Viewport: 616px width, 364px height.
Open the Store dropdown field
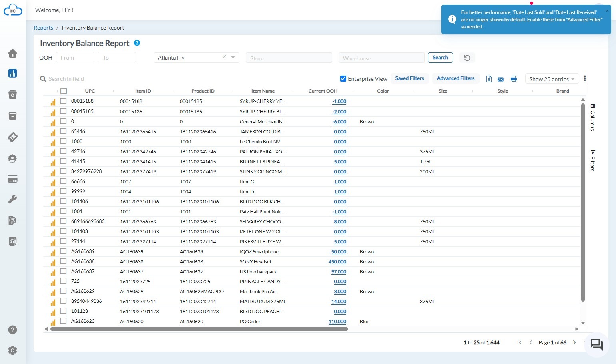289,58
